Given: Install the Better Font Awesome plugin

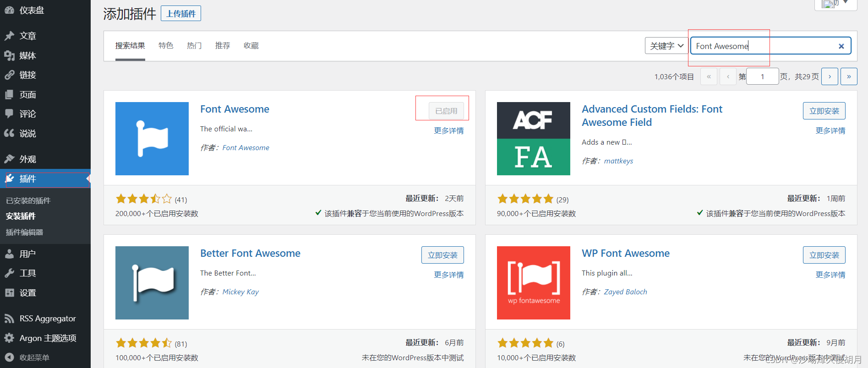Looking at the screenshot, I should click(x=442, y=255).
